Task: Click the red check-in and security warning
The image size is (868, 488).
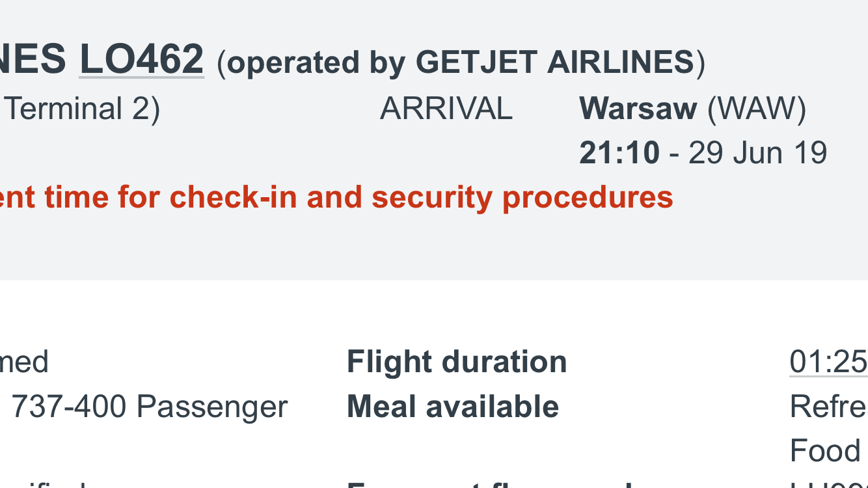Action: click(336, 197)
